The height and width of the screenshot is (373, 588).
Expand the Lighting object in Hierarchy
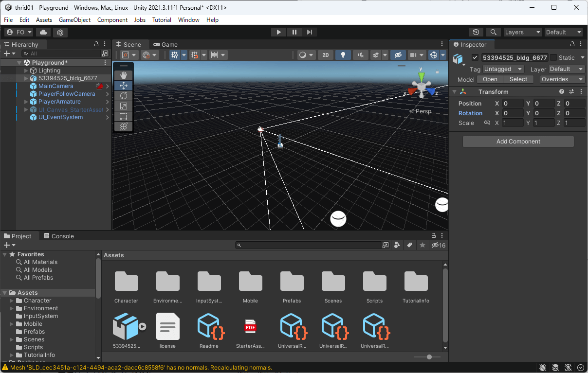26,71
